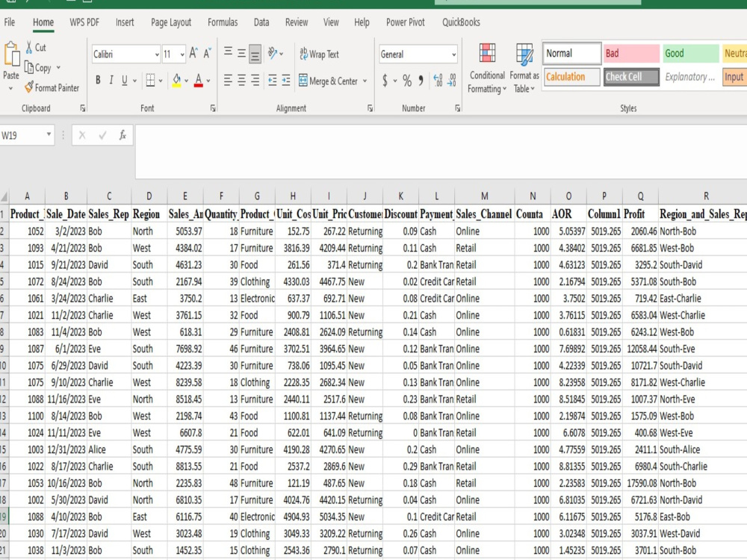This screenshot has height=560, width=747.
Task: Expand the Copy options arrow
Action: 58,68
